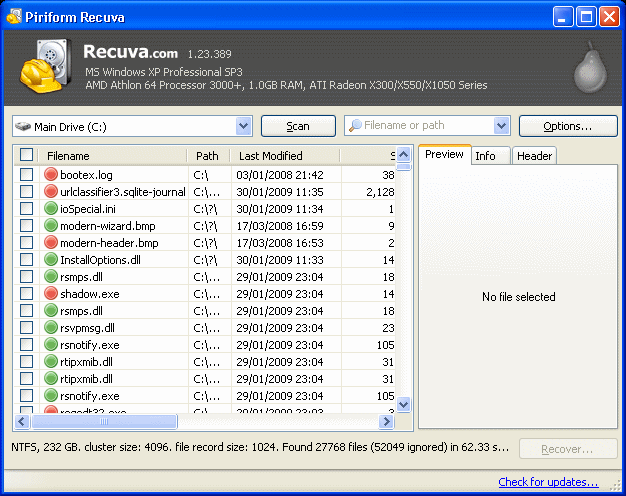Viewport: 626px width, 496px height.
Task: Click the Recuva hard-hat drive logo
Action: (46, 66)
